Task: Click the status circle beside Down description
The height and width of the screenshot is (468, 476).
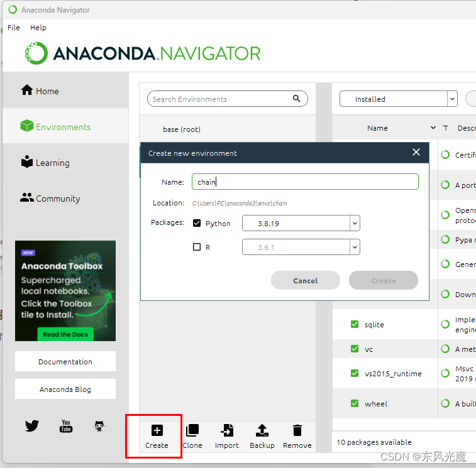Action: coord(445,294)
